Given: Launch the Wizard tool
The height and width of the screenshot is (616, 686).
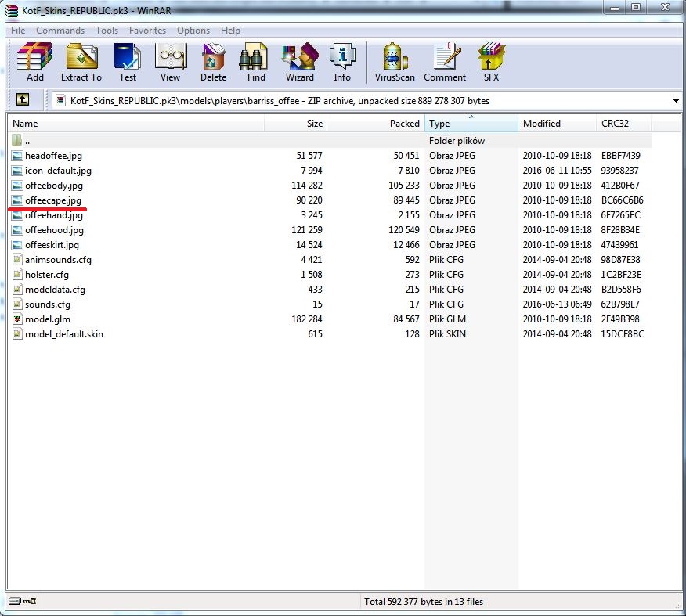Looking at the screenshot, I should pyautogui.click(x=300, y=63).
